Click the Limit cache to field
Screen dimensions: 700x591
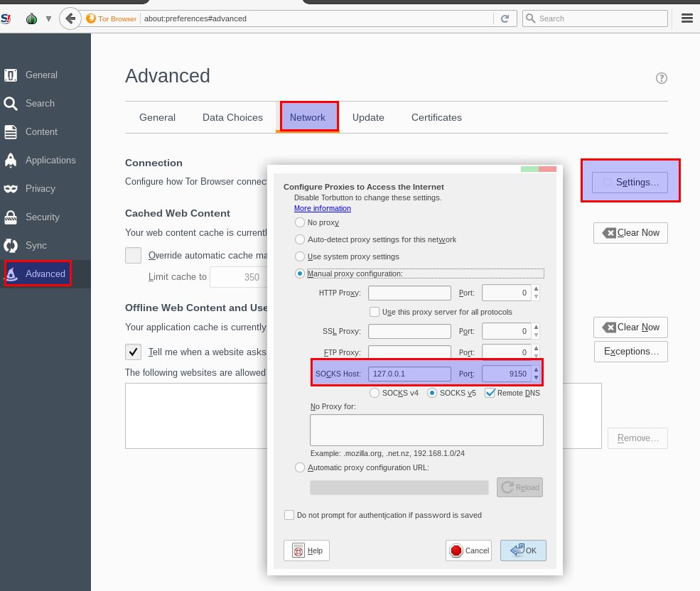click(x=238, y=277)
